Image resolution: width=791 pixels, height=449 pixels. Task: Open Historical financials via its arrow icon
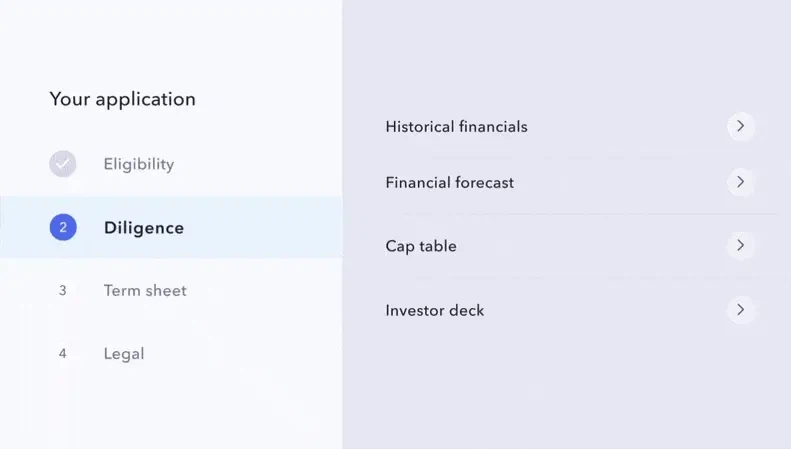(740, 126)
